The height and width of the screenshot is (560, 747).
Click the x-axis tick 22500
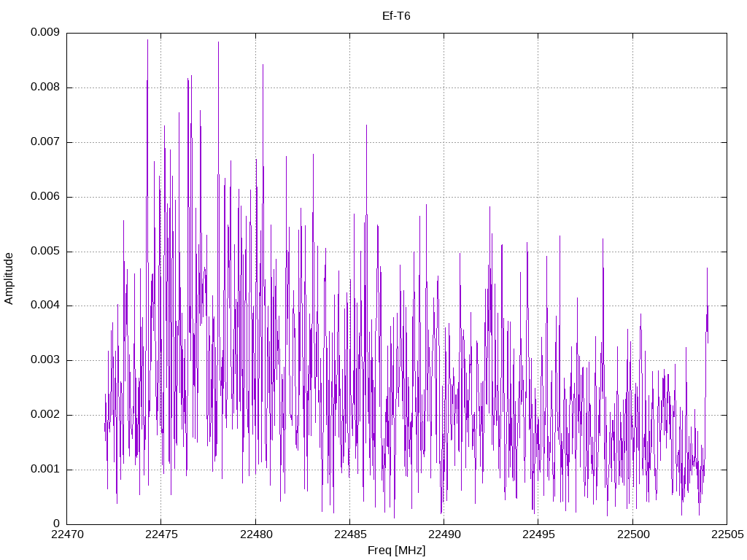coord(633,534)
